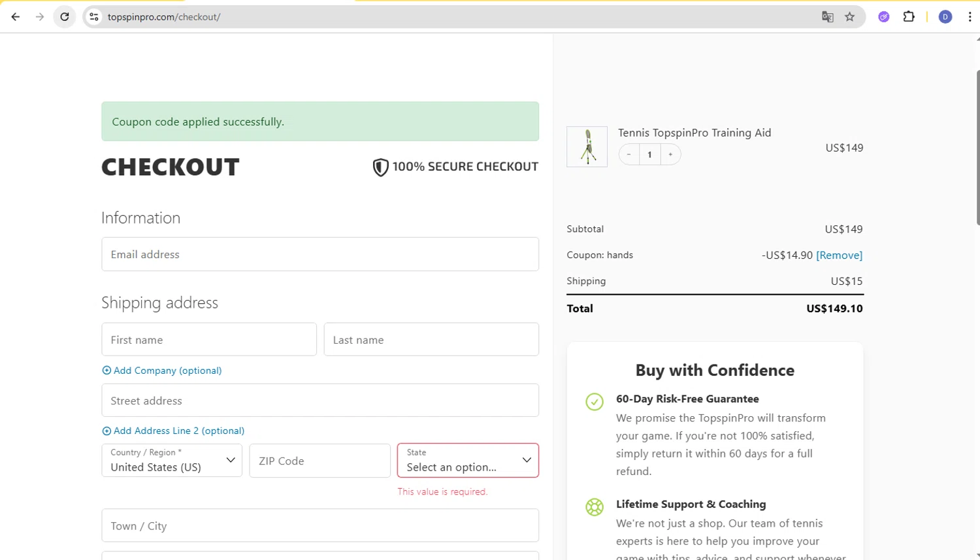Click the 'This value is required.' error text

(x=442, y=491)
